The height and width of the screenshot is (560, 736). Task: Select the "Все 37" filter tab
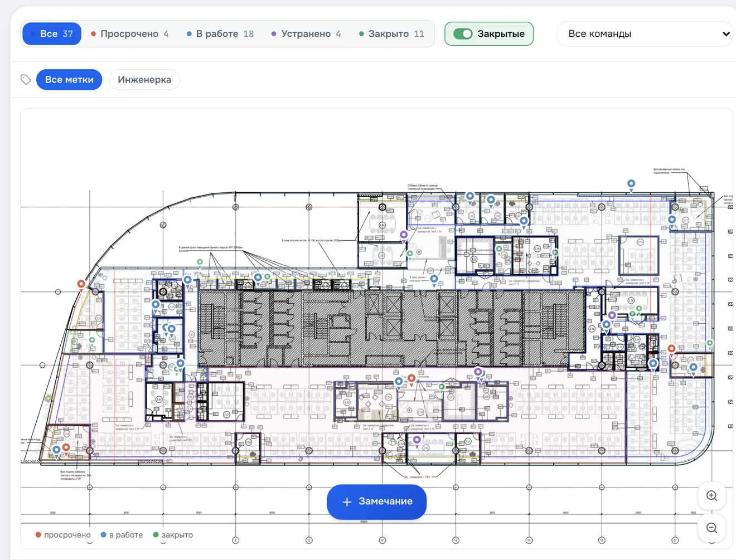tap(52, 34)
